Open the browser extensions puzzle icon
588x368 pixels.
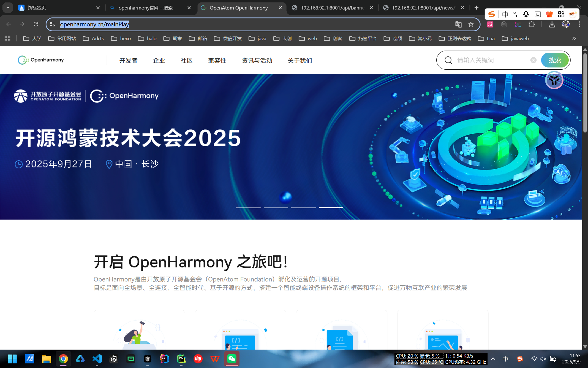point(532,25)
